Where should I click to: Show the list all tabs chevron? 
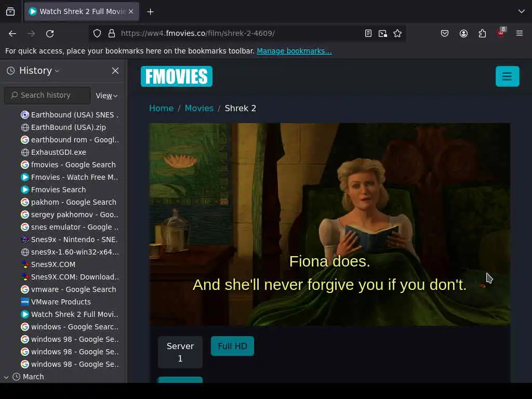[522, 11]
